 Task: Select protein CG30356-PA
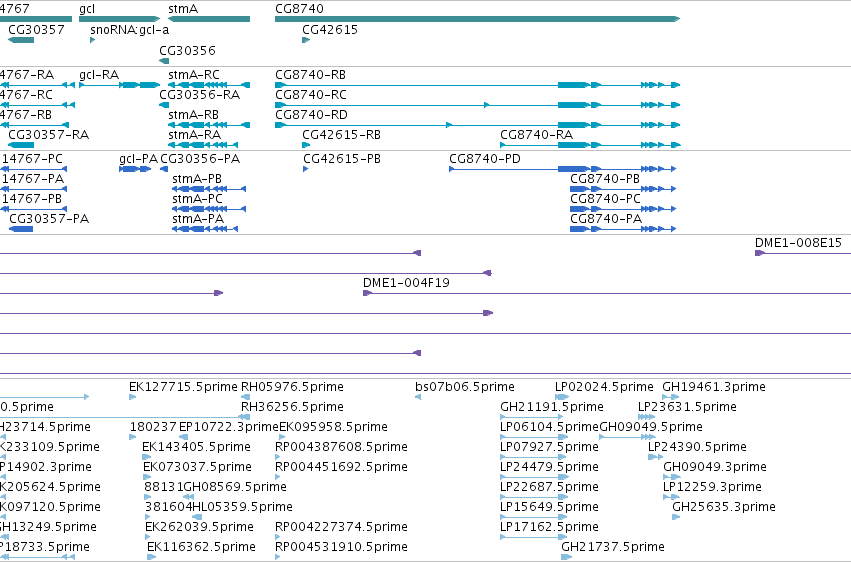pyautogui.click(x=164, y=169)
